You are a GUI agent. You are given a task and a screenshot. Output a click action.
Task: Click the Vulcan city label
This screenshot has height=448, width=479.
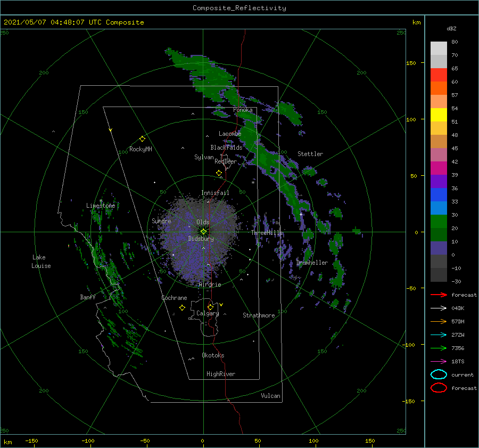tap(271, 396)
